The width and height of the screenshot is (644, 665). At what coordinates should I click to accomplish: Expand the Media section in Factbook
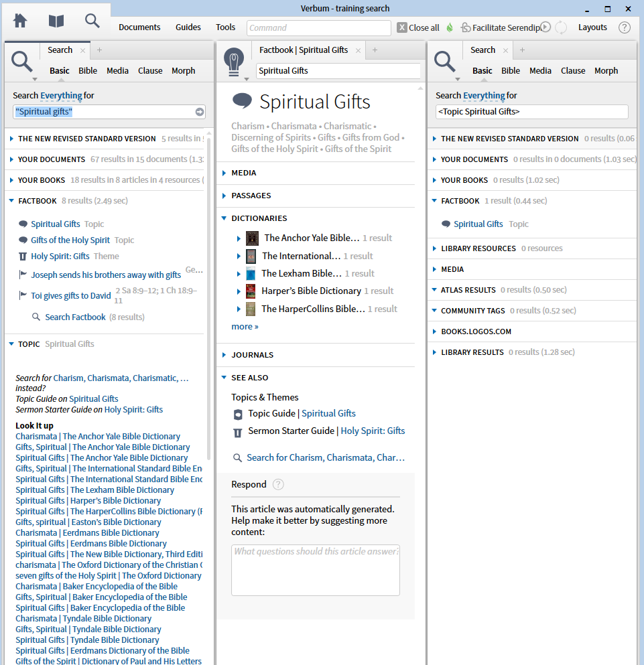(x=224, y=173)
